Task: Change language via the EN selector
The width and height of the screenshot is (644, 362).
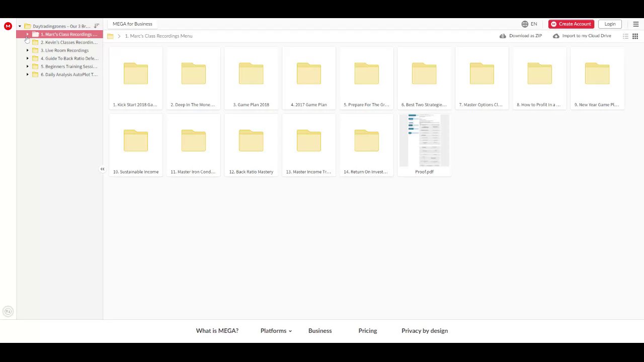Action: click(529, 24)
